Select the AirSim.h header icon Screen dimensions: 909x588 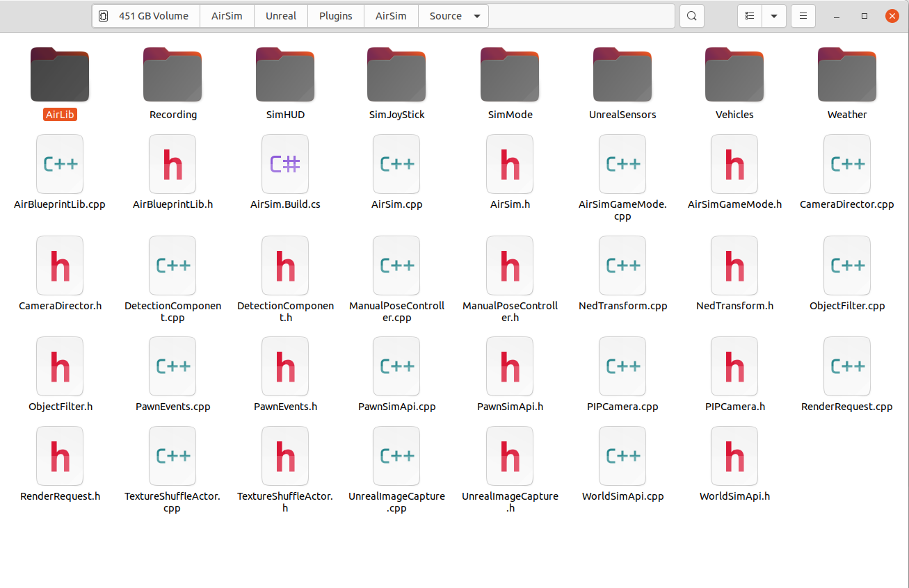pyautogui.click(x=510, y=164)
